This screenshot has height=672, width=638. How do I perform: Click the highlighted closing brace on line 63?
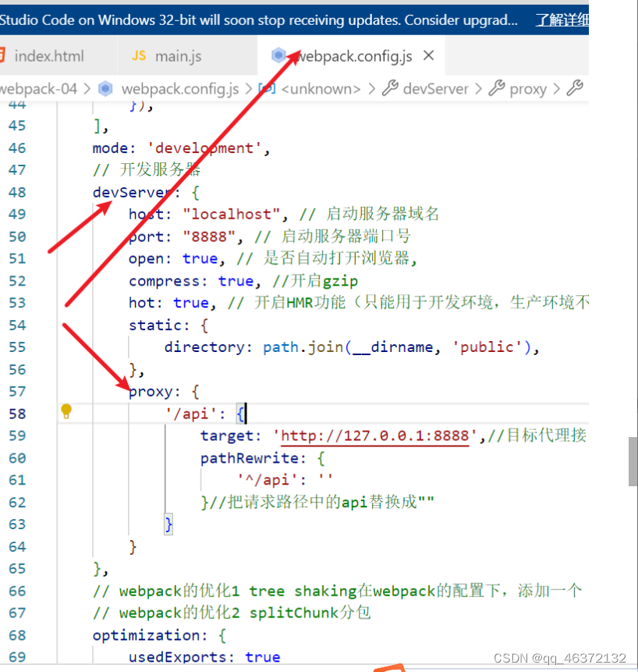tap(168, 524)
